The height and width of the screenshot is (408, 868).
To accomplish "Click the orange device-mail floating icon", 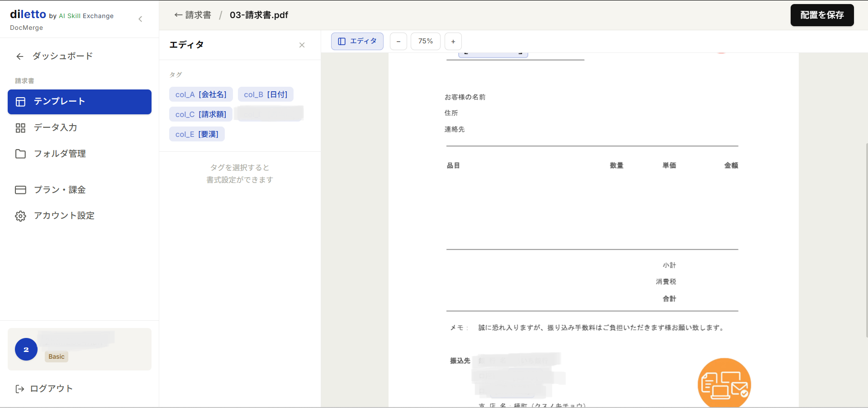I will pyautogui.click(x=724, y=384).
